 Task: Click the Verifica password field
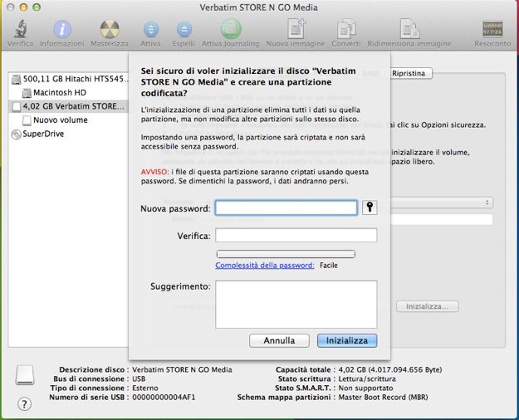tap(296, 236)
